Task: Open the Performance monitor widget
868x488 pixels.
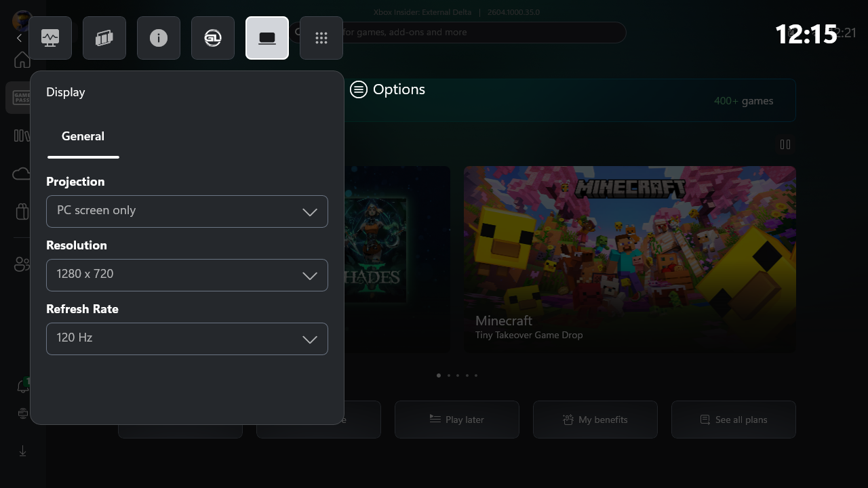Action: pos(50,38)
